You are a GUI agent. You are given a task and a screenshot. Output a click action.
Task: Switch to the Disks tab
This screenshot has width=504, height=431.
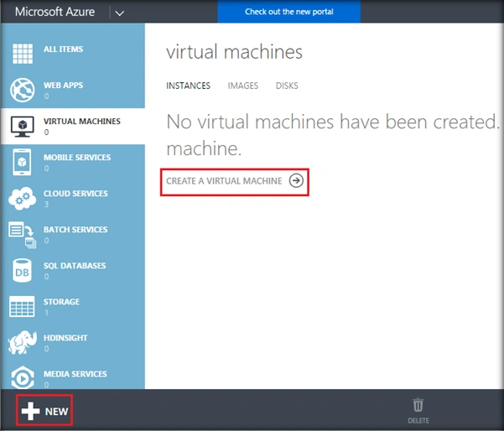[287, 86]
